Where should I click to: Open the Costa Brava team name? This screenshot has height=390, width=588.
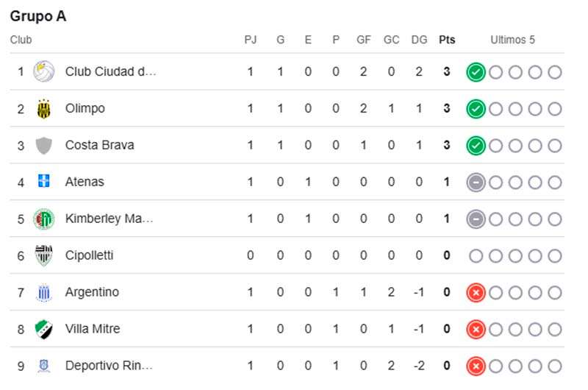pyautogui.click(x=99, y=145)
